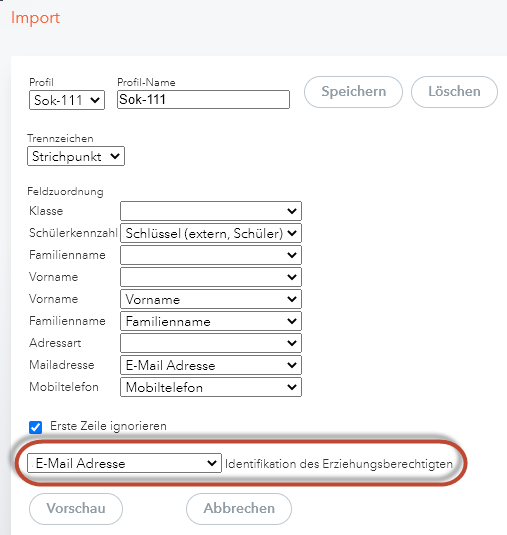Click the Vorschau preview button

(x=76, y=509)
